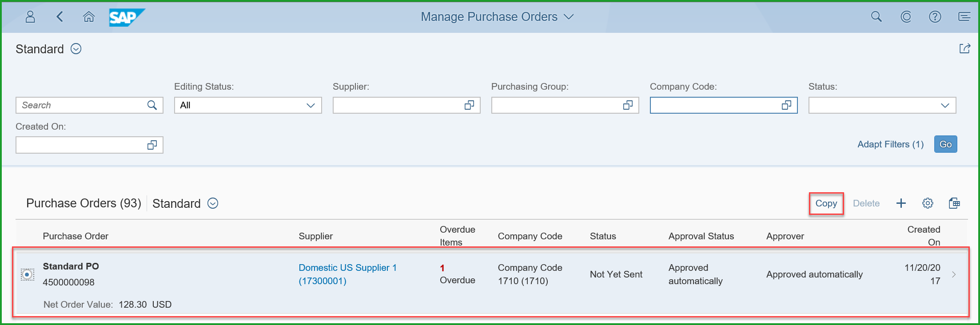Expand the Editing Status dropdown

click(x=311, y=106)
